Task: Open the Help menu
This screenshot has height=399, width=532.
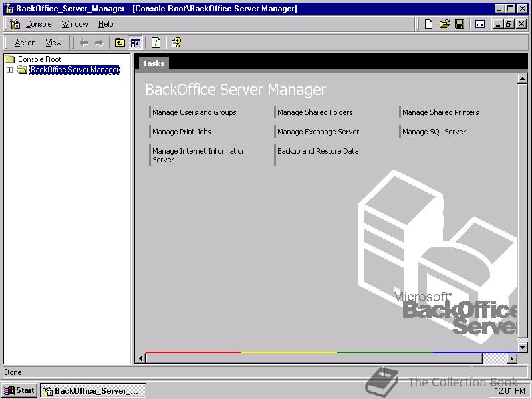Action: (x=106, y=24)
